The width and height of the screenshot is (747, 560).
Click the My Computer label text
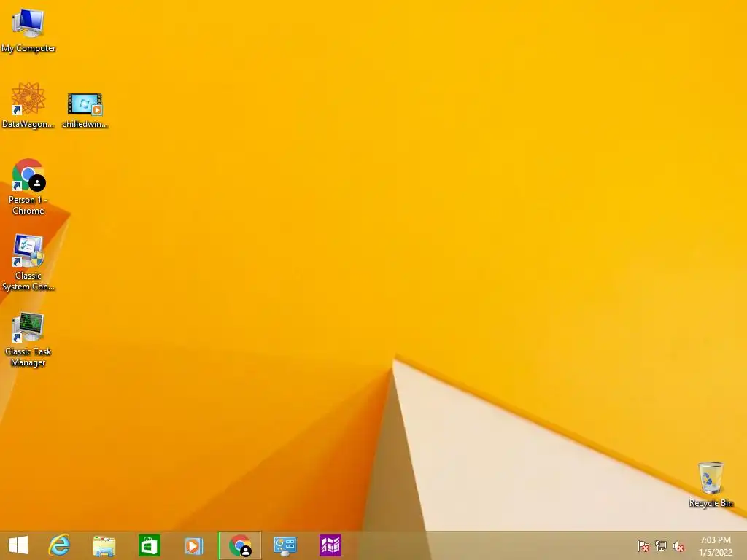point(28,49)
